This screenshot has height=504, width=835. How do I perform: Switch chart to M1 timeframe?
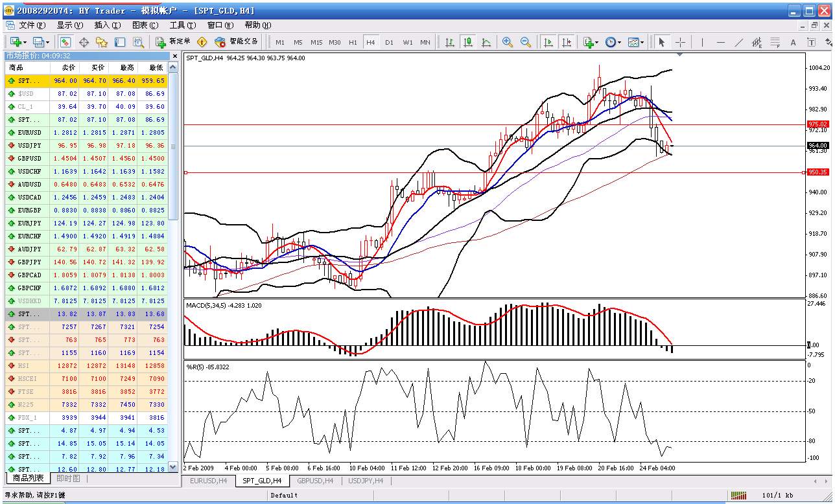[280, 42]
